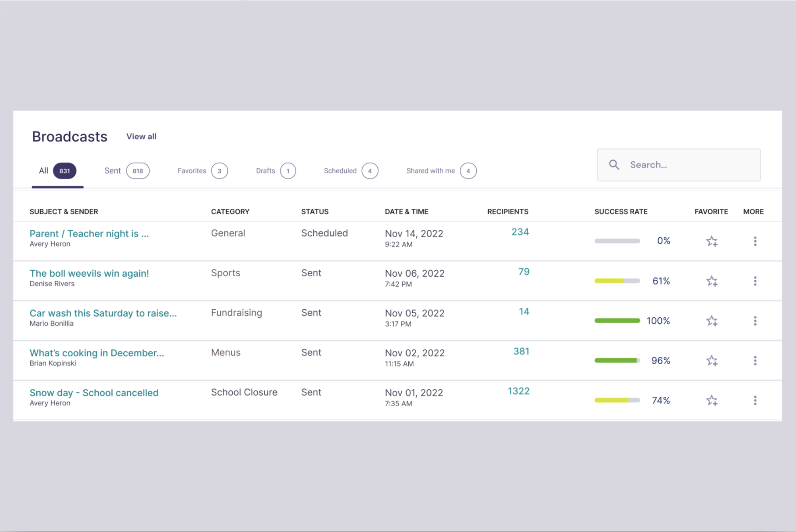Click the View all link
This screenshot has height=532, width=796.
coord(141,136)
